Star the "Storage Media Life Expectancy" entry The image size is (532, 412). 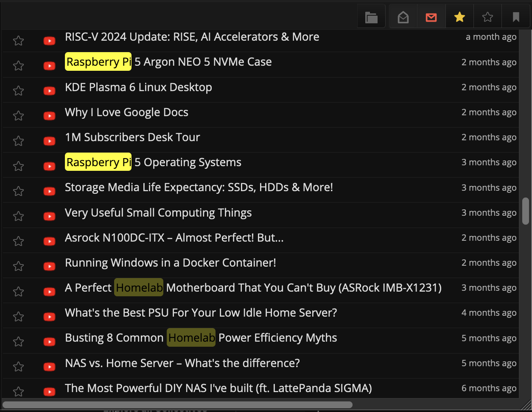tap(18, 191)
